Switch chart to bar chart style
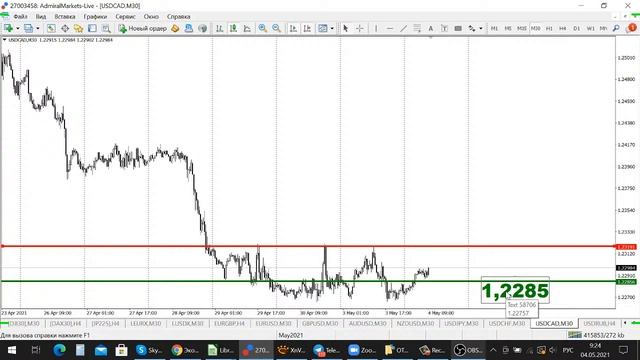This screenshot has width=640, height=360. pyautogui.click(x=219, y=28)
